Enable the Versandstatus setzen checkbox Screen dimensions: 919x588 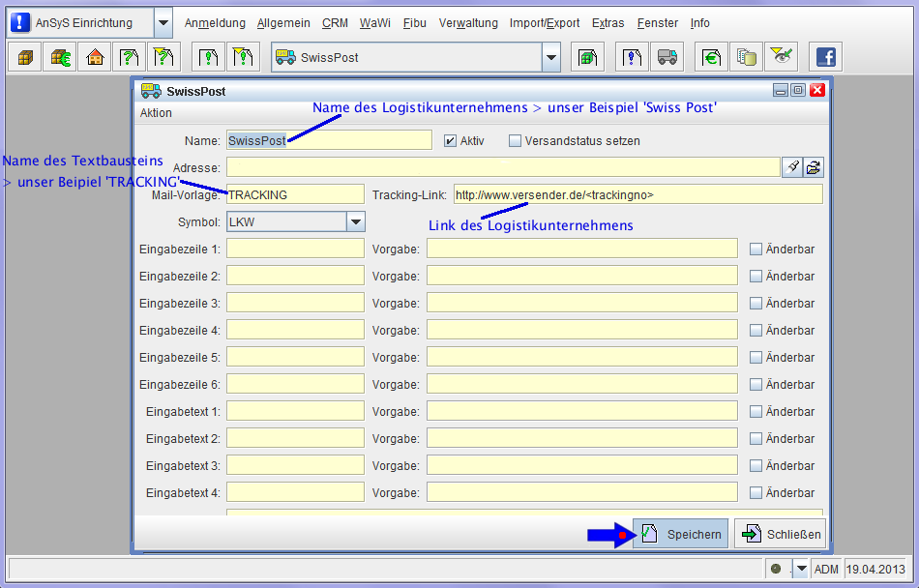[x=515, y=140]
